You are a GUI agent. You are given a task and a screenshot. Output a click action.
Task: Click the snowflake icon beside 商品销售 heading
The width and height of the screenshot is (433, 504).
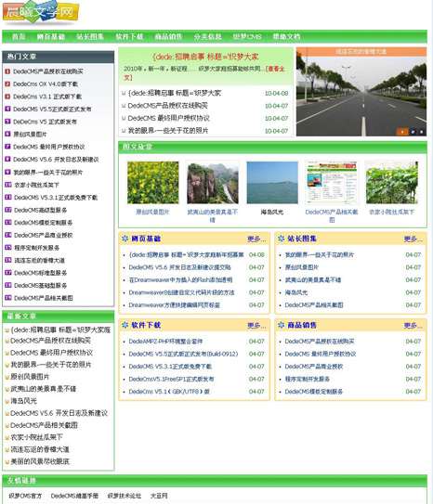pyautogui.click(x=282, y=325)
